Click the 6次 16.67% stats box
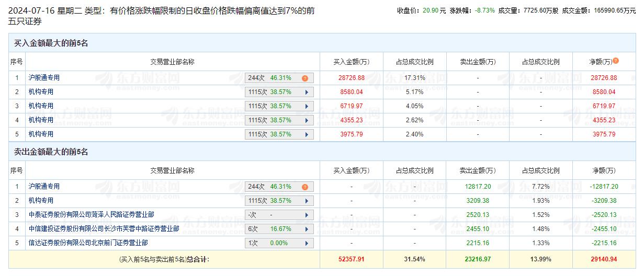The width and height of the screenshot is (644, 276). 279,229
